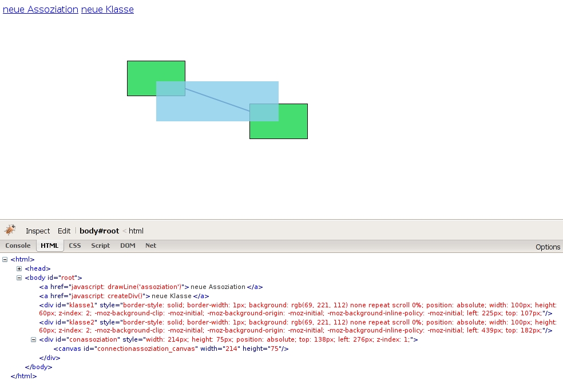
Task: Click the closing </html> tag
Action: click(23, 376)
